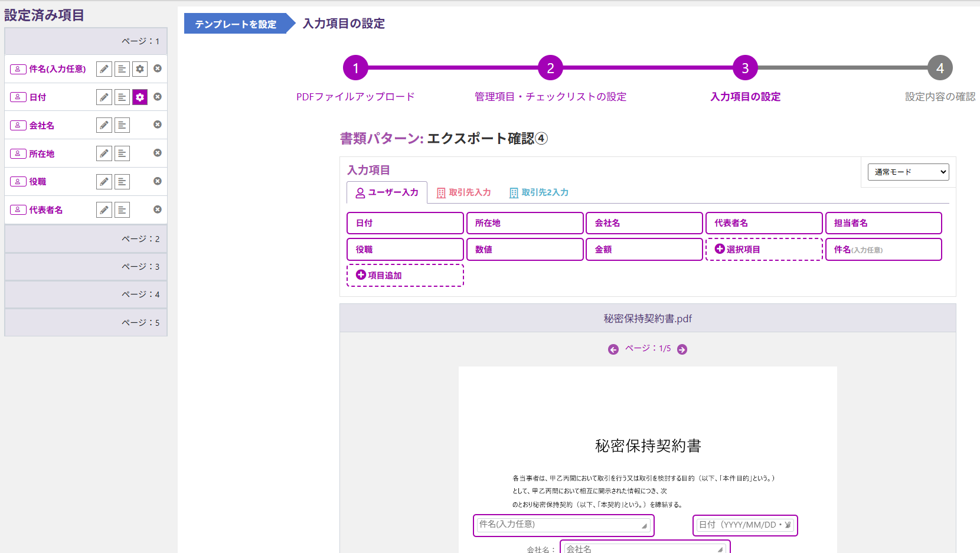This screenshot has height=553, width=980.
Task: Add the 代表者名 input field item
Action: tap(764, 223)
